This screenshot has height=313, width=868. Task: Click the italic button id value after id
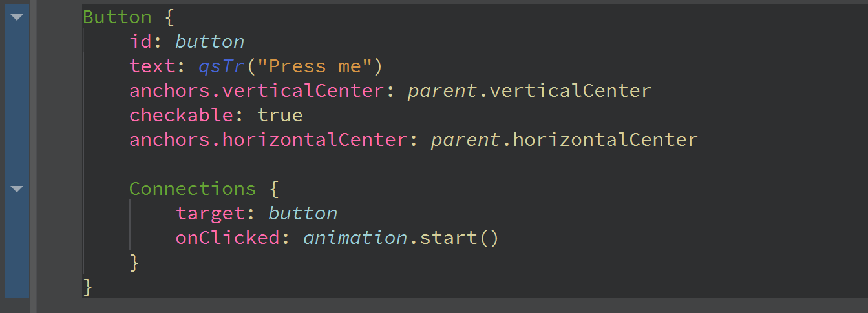(x=209, y=42)
